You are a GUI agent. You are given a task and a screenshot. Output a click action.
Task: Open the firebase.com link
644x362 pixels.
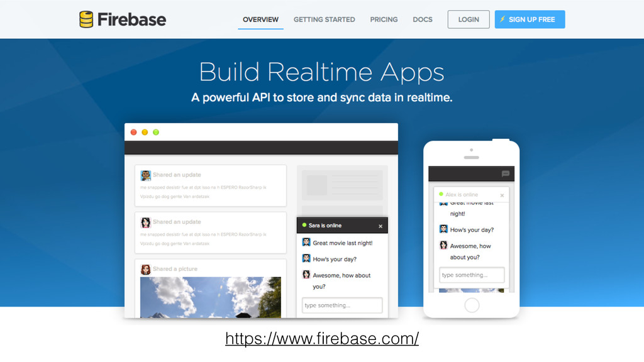(x=322, y=339)
